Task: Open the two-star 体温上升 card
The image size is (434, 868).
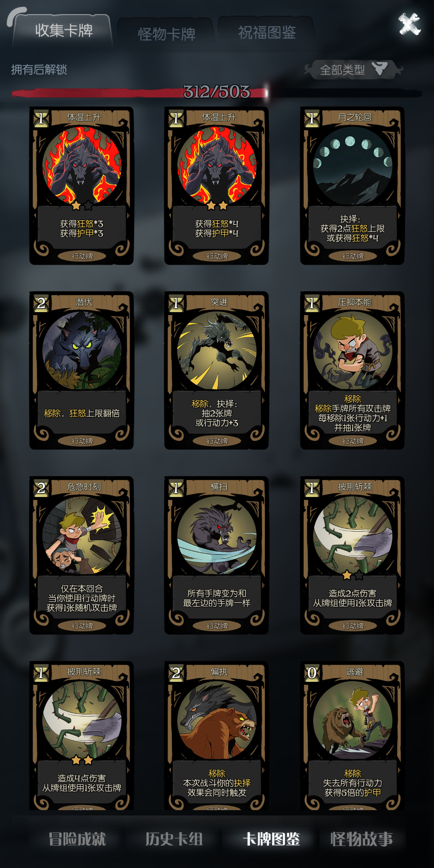Action: [x=217, y=186]
